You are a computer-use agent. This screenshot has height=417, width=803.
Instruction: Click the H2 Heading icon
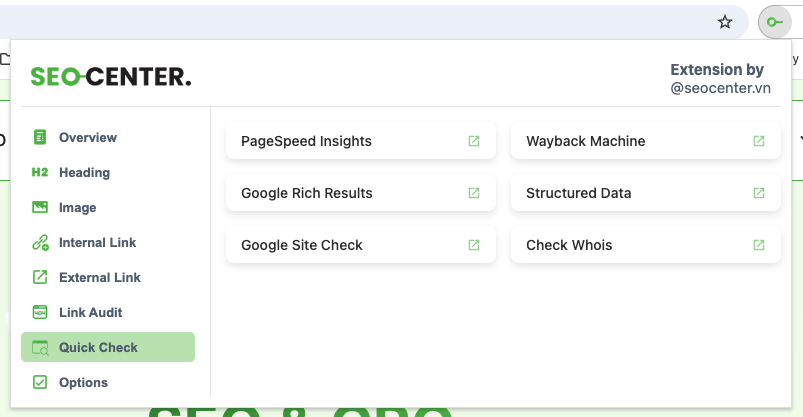pos(40,172)
